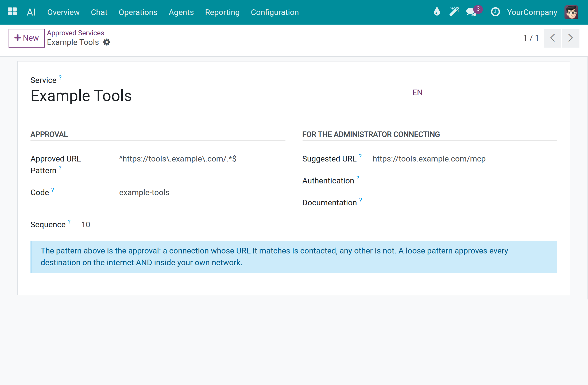This screenshot has width=588, height=385.
Task: Show help tooltip for Authentication
Action: pos(358,178)
